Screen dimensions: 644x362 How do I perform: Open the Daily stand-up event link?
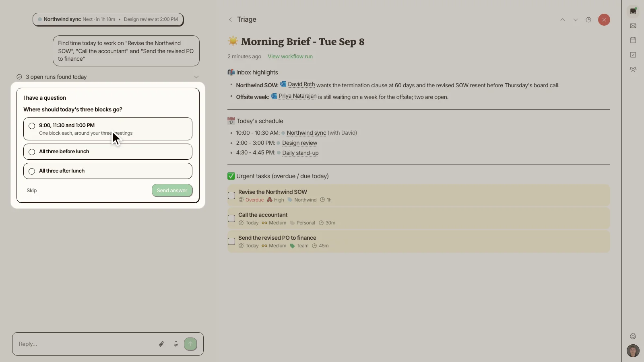[x=300, y=153]
